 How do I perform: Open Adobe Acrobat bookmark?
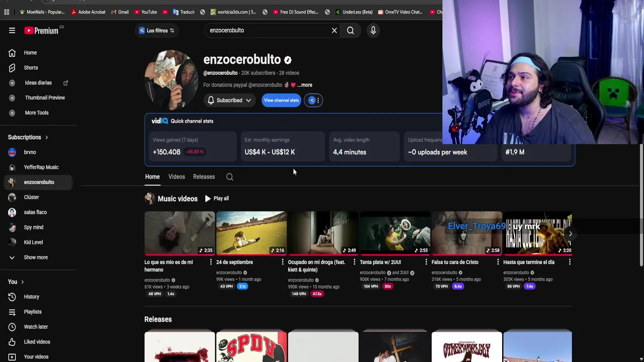89,12
